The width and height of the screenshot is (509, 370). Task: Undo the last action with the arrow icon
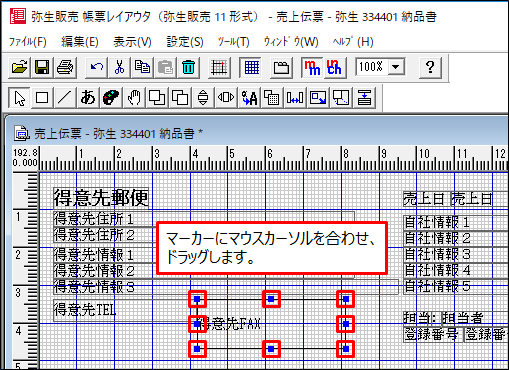coord(96,68)
